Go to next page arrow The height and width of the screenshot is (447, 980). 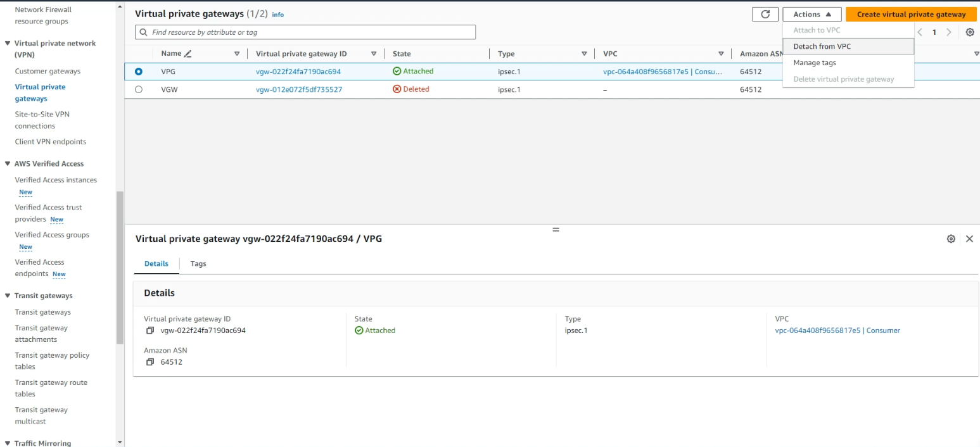[x=948, y=32]
